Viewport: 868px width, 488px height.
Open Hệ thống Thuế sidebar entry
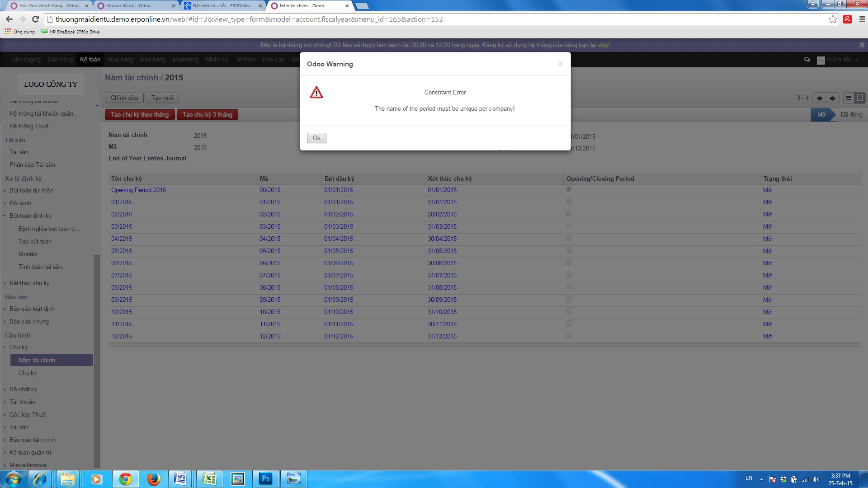coord(29,126)
